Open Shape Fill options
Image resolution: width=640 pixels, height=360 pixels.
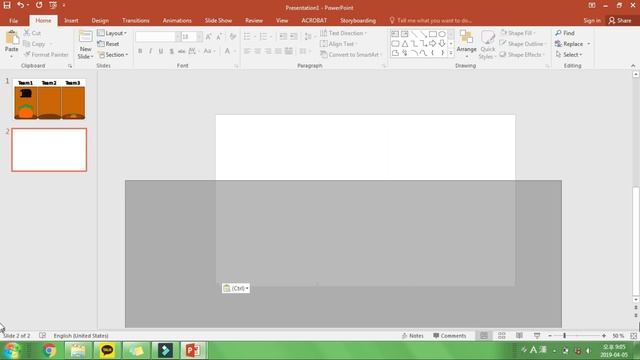coord(518,33)
